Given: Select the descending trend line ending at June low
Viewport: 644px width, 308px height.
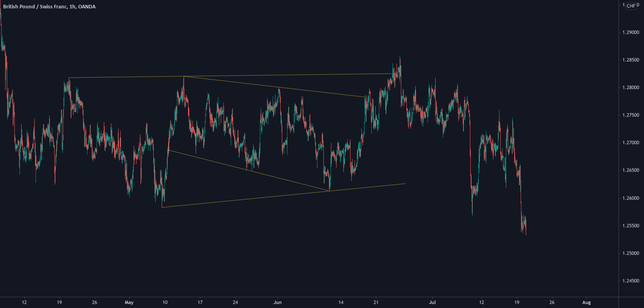Looking at the screenshot, I should pyautogui.click(x=248, y=171).
